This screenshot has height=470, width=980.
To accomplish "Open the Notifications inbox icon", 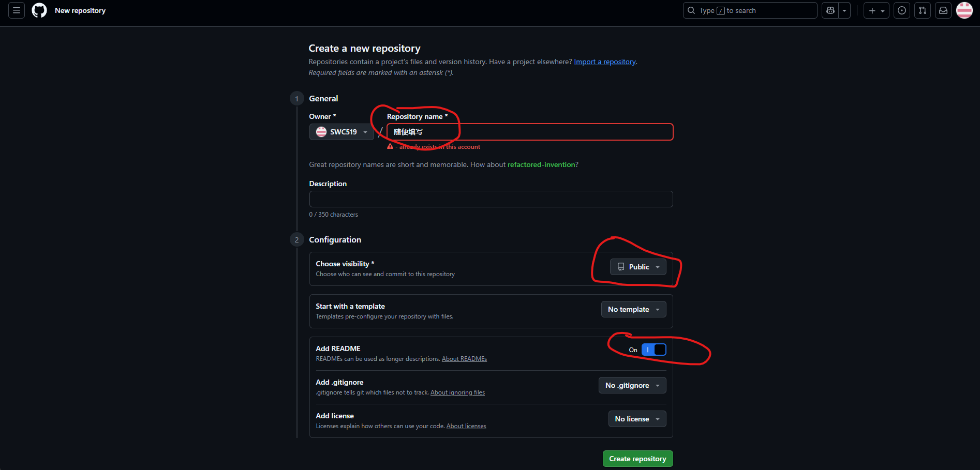I will pyautogui.click(x=943, y=10).
